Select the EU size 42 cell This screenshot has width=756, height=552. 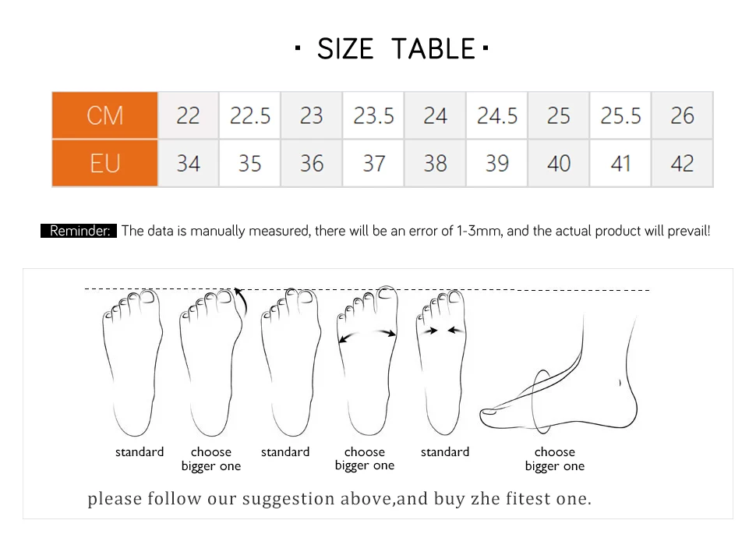(682, 164)
